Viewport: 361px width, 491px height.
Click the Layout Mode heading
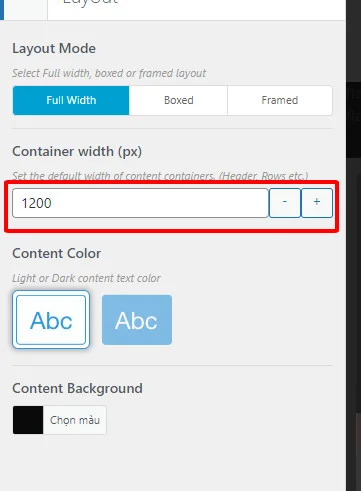click(x=54, y=48)
